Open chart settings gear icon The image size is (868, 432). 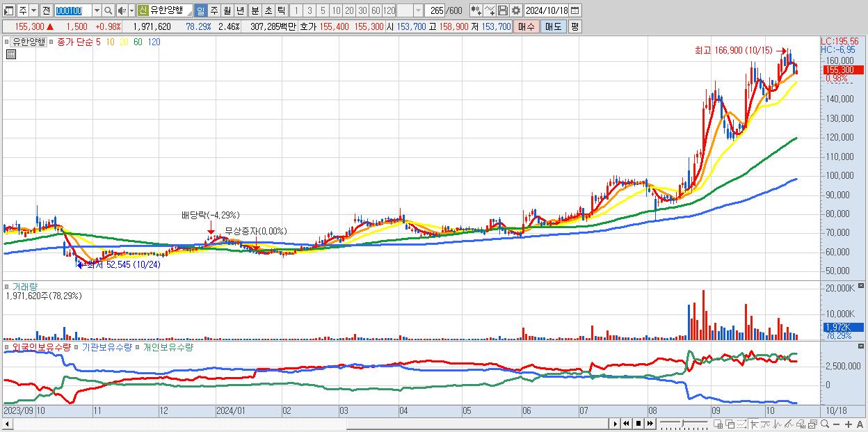pos(515,10)
